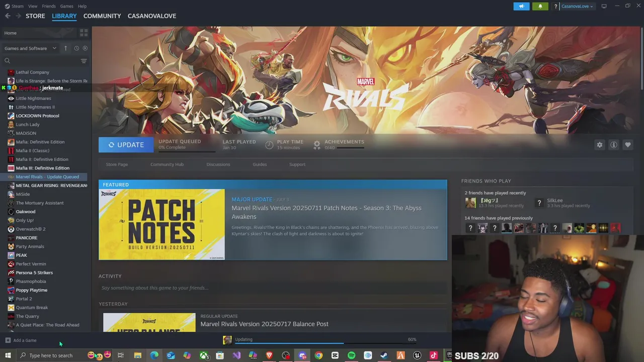The width and height of the screenshot is (644, 362).
Task: Switch to the STORE tab
Action: (35, 16)
